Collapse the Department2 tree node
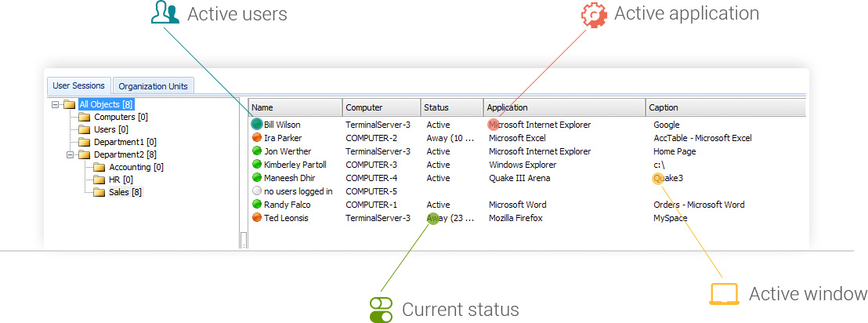Image resolution: width=868 pixels, height=323 pixels. (x=71, y=154)
